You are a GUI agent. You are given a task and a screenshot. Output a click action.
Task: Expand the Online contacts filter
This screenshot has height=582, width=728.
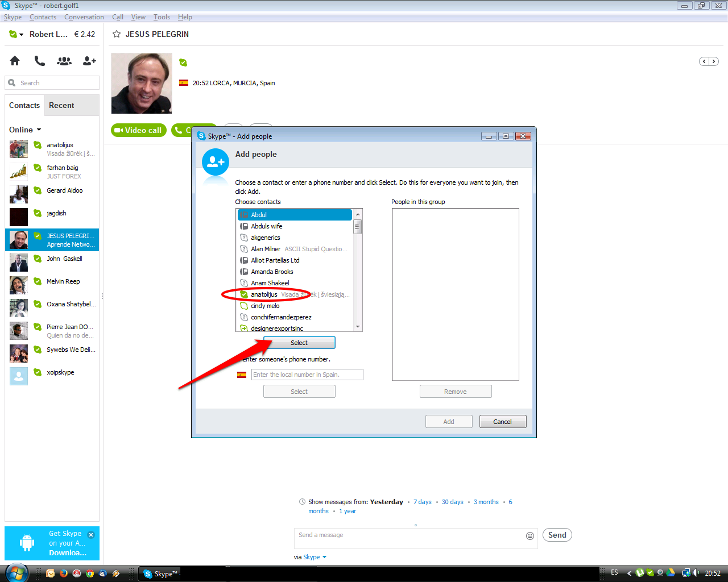tap(25, 130)
